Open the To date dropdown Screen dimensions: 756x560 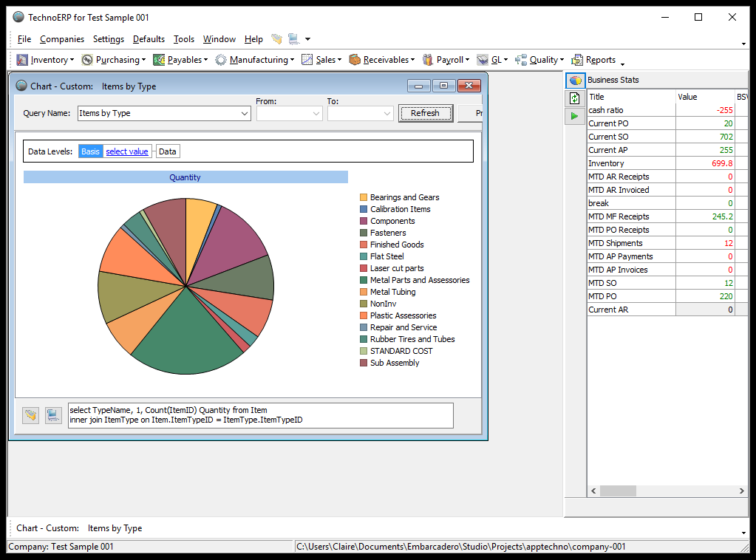[387, 114]
